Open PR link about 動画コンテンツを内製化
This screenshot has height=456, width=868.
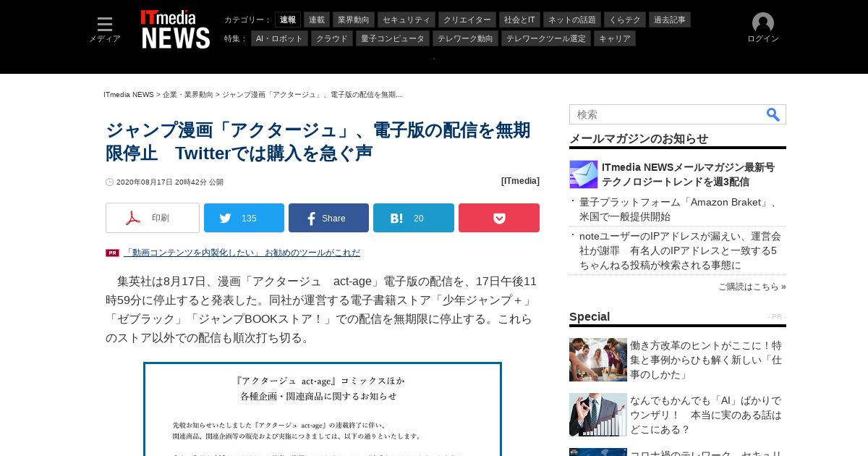coord(242,253)
